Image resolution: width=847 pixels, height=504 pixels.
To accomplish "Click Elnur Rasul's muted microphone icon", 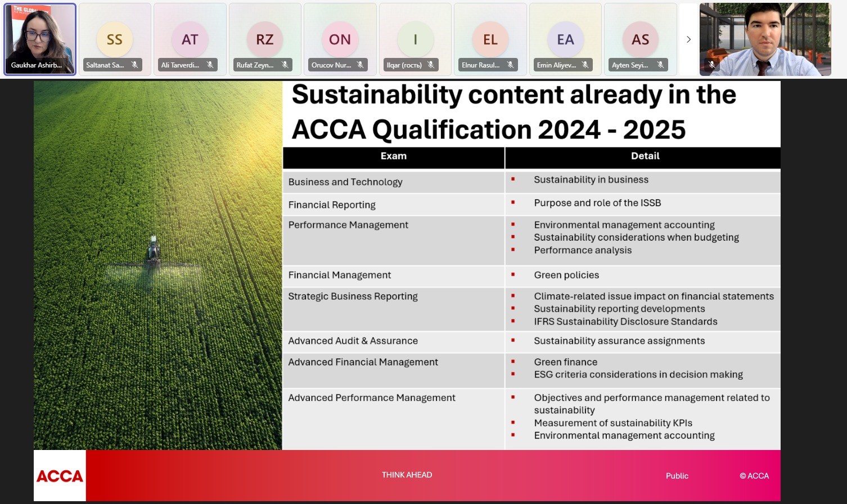I will pos(511,65).
